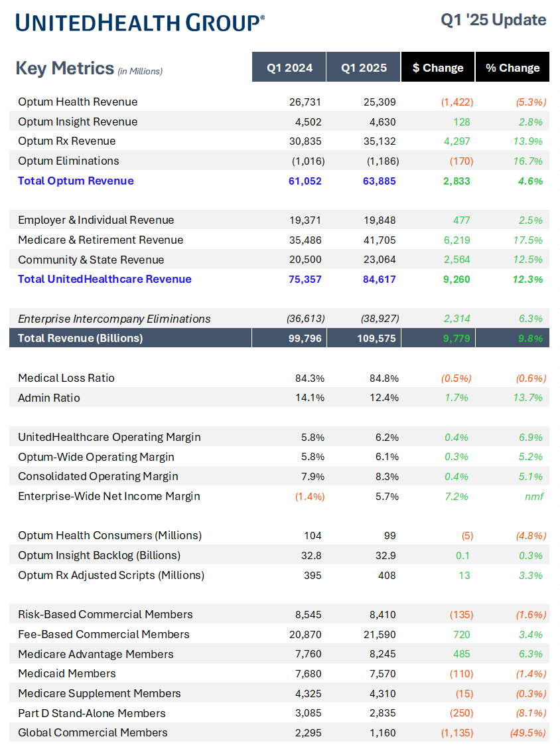Click the $ Change column header
This screenshot has height=747, width=560.
click(437, 67)
